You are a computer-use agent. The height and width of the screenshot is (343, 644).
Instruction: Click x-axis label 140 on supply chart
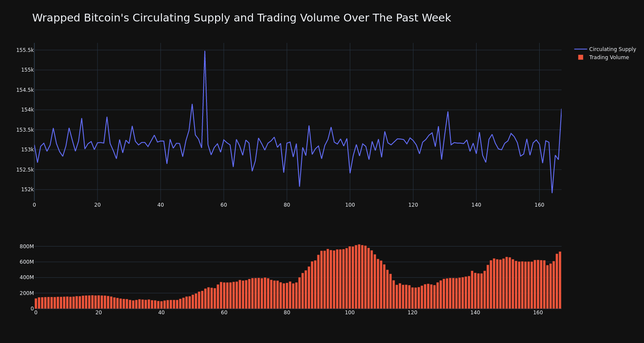point(476,205)
